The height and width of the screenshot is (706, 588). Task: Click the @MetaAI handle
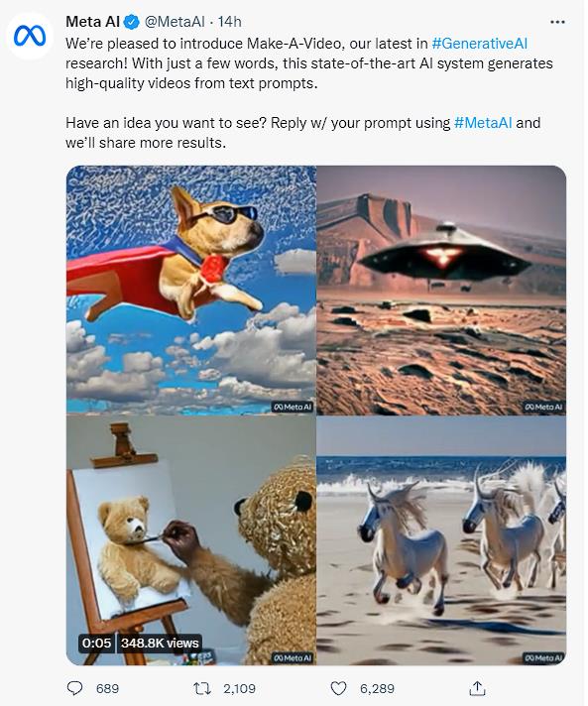[175, 22]
